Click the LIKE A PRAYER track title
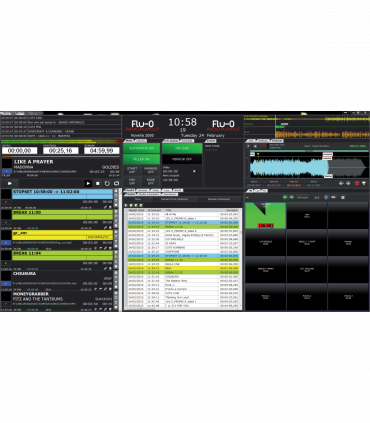Viewport: 370px width, 423px height. 34,162
